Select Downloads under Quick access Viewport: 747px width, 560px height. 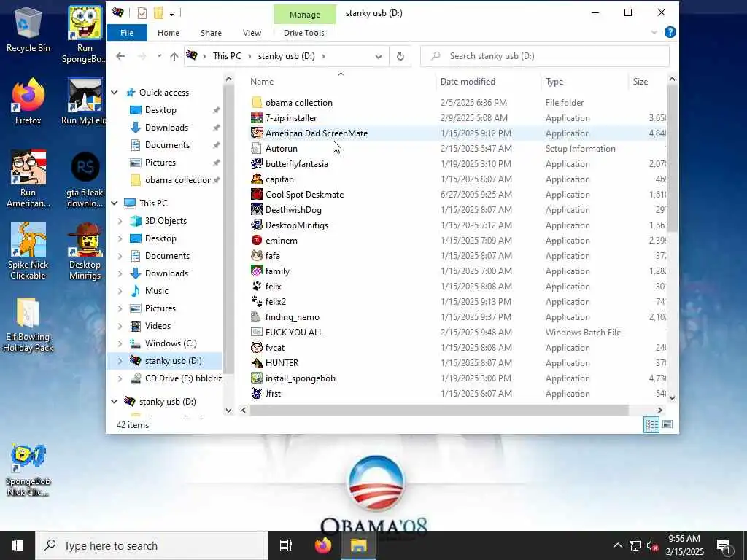(166, 128)
